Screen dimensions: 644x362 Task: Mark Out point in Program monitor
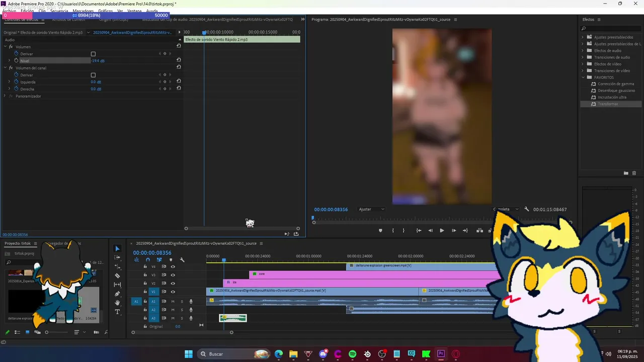tap(404, 230)
